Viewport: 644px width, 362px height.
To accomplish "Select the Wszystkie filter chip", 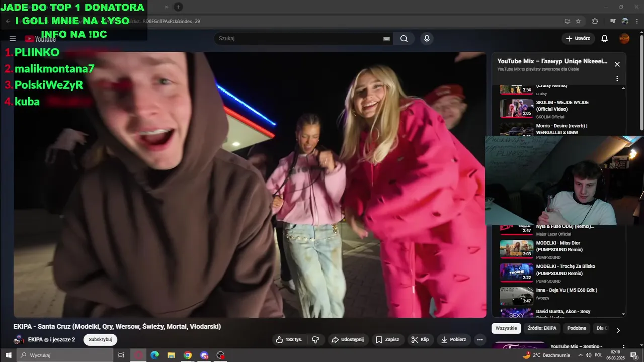I will coord(506,328).
